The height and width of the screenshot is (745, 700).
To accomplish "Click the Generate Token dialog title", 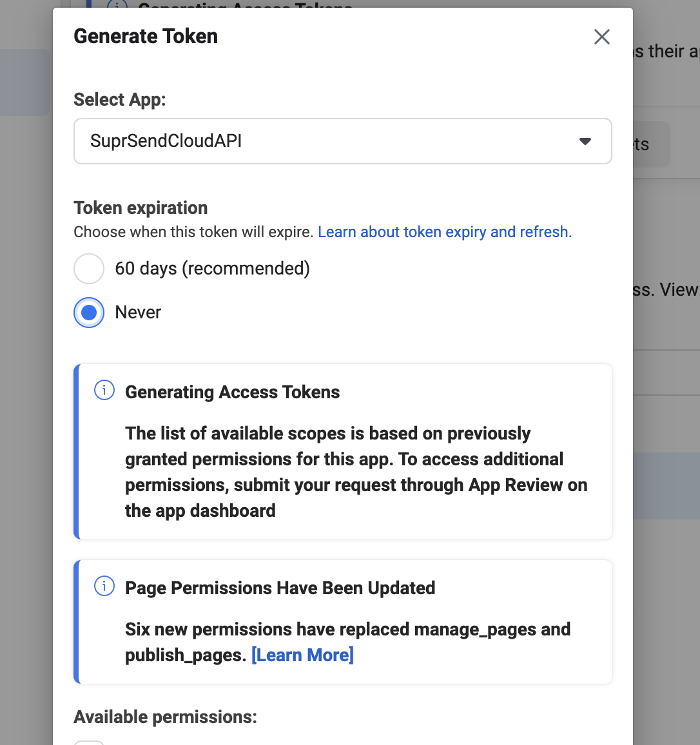I will [x=146, y=37].
